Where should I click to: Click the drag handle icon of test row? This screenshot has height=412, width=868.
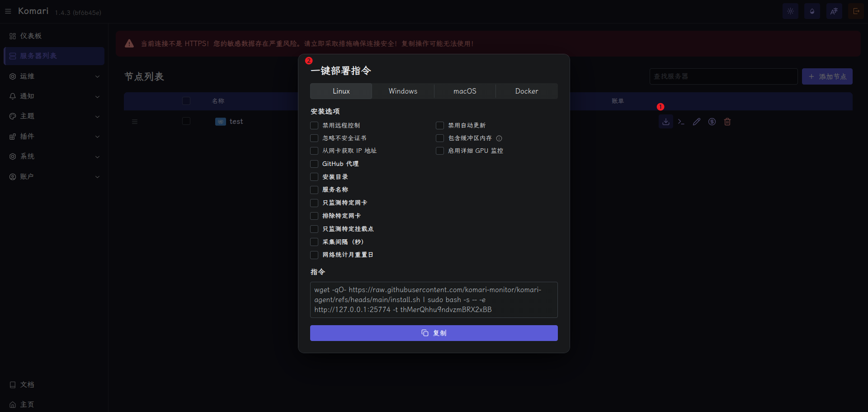(135, 122)
